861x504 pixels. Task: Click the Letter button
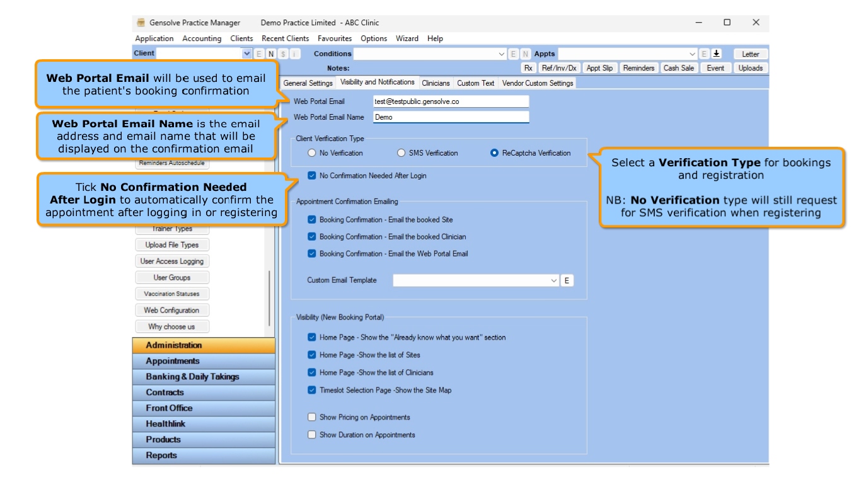coord(751,54)
